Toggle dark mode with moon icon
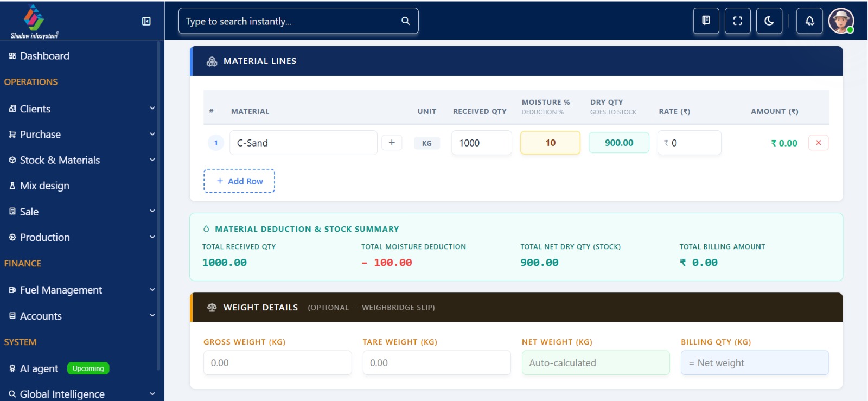The width and height of the screenshot is (868, 401). [769, 21]
